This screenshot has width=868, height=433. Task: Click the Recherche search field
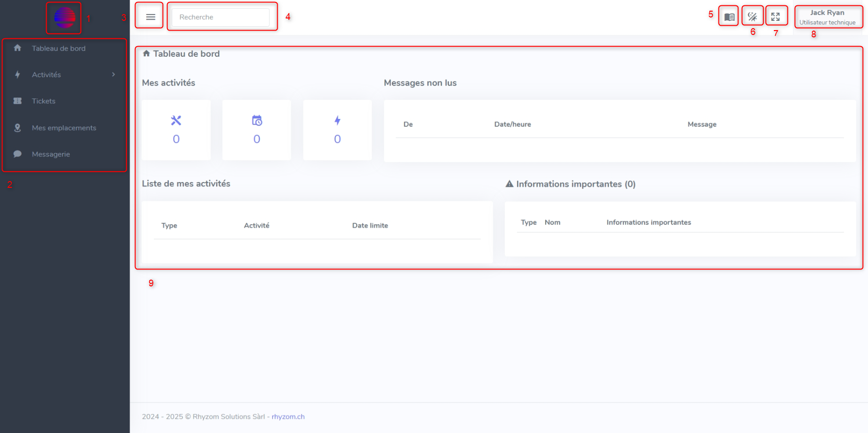(221, 17)
